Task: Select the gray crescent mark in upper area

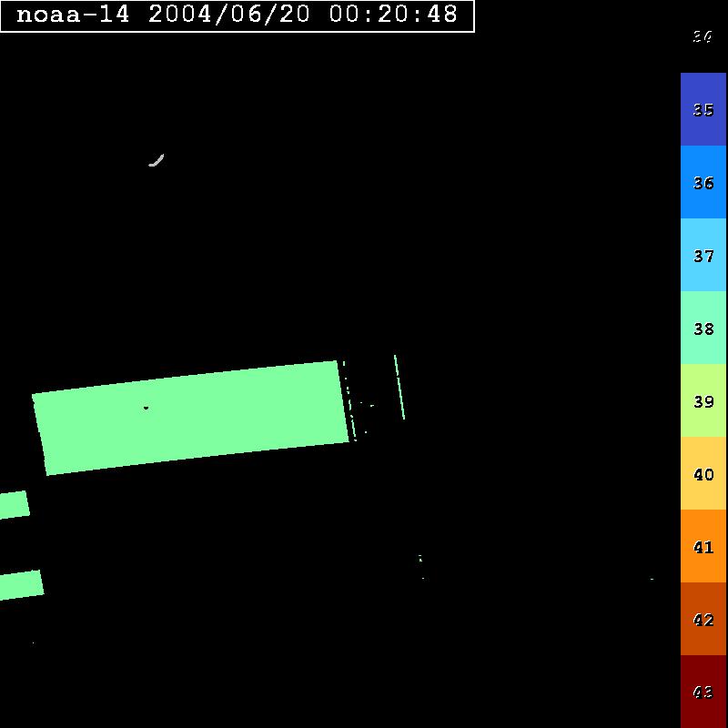Action: pyautogui.click(x=157, y=161)
